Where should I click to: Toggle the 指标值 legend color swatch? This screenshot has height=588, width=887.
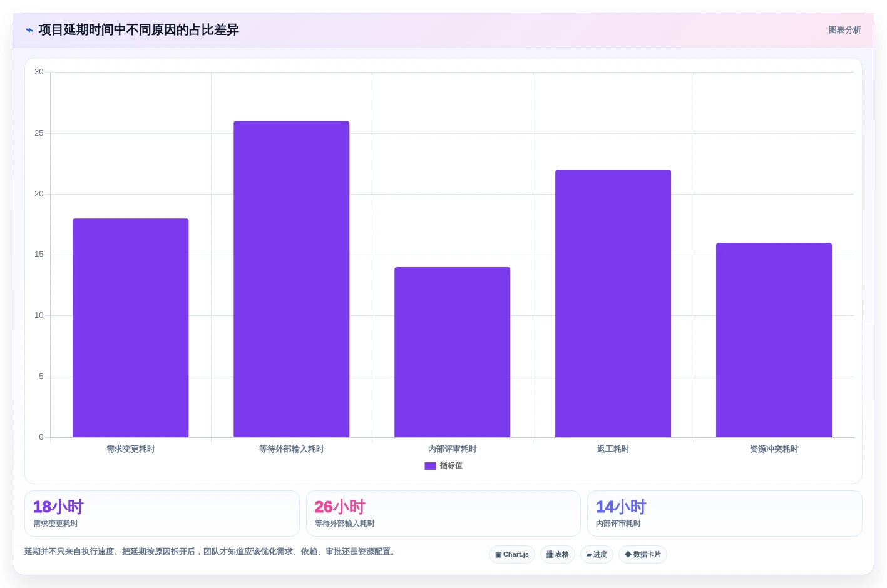click(430, 466)
